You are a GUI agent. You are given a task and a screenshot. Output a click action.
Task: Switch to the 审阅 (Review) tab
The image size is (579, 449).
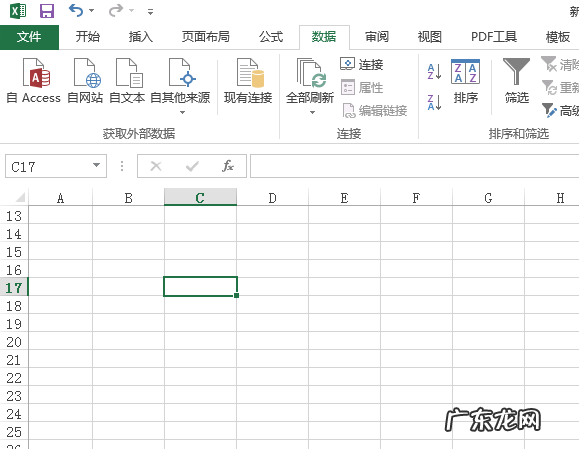[x=377, y=37]
